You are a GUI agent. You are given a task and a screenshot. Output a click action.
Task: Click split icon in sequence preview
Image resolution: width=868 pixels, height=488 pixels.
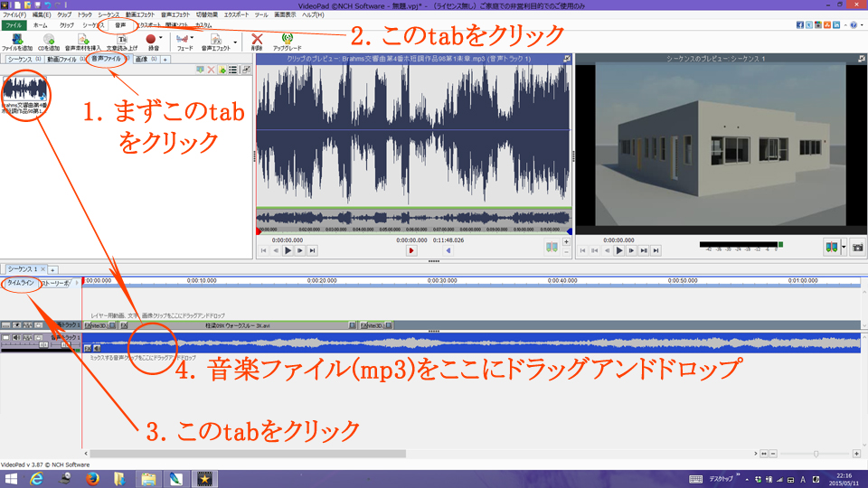pyautogui.click(x=832, y=248)
